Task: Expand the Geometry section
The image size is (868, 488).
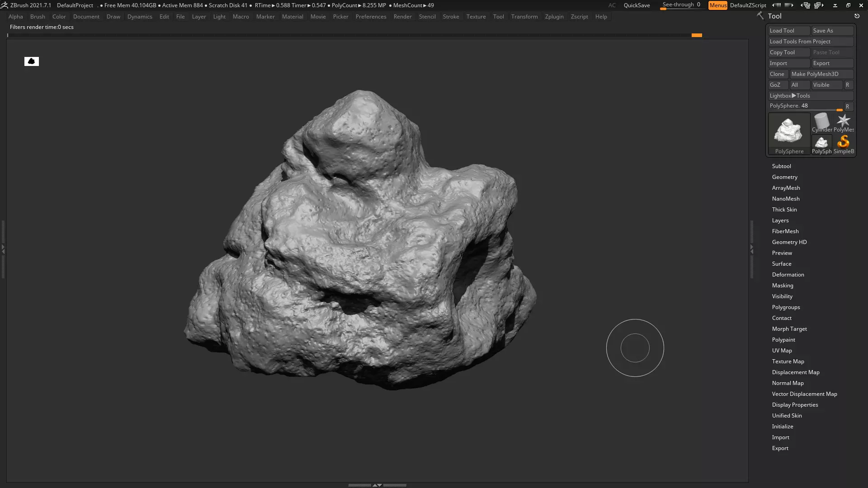Action: [x=784, y=177]
